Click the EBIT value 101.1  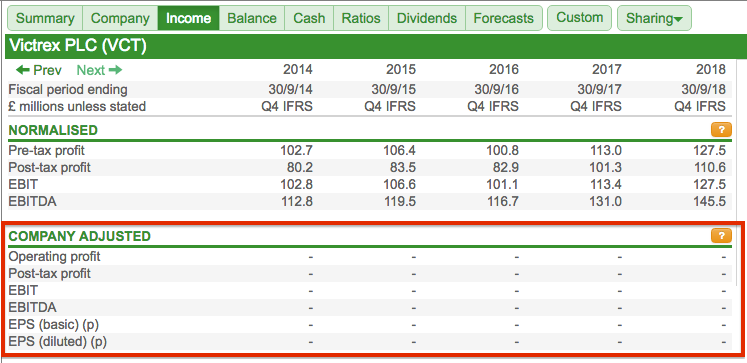coord(503,184)
